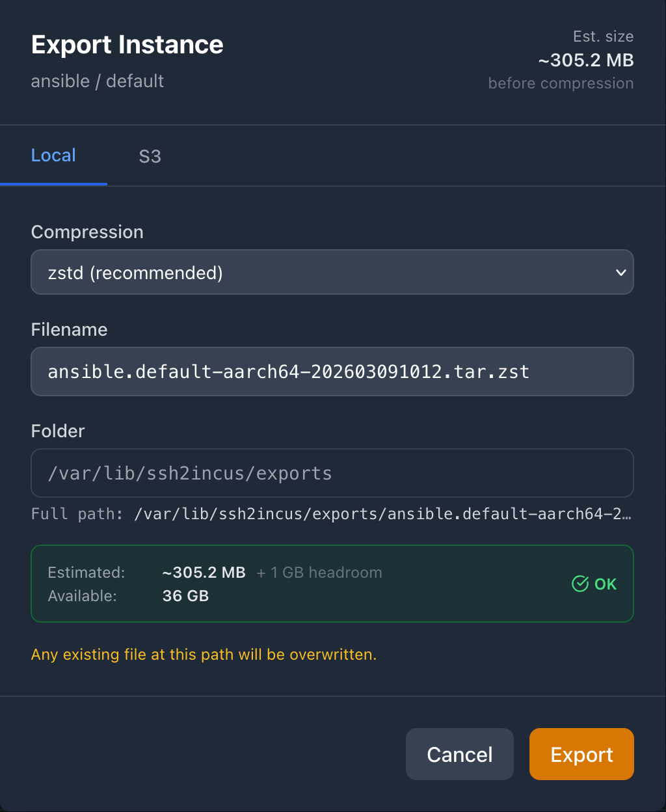
Task: Click the Filename field label
Action: [x=69, y=330]
